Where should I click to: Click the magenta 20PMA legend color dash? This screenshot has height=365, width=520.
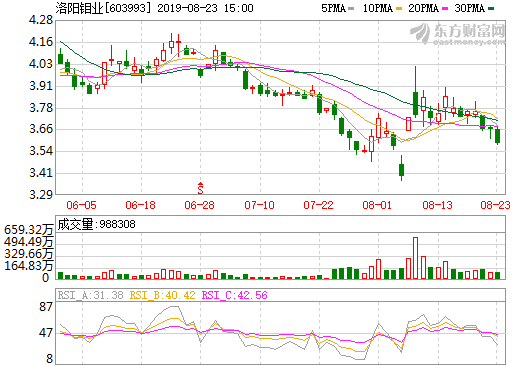pos(445,9)
